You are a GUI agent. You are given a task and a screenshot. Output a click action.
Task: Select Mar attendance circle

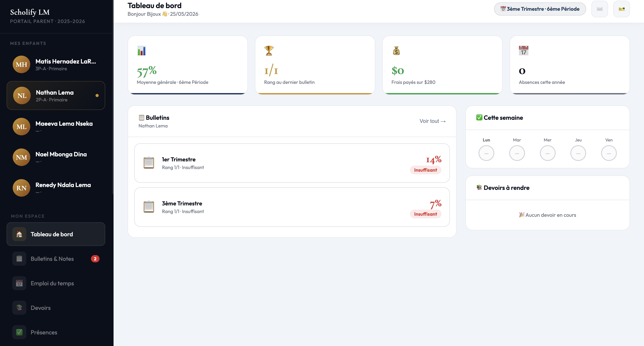(x=517, y=153)
